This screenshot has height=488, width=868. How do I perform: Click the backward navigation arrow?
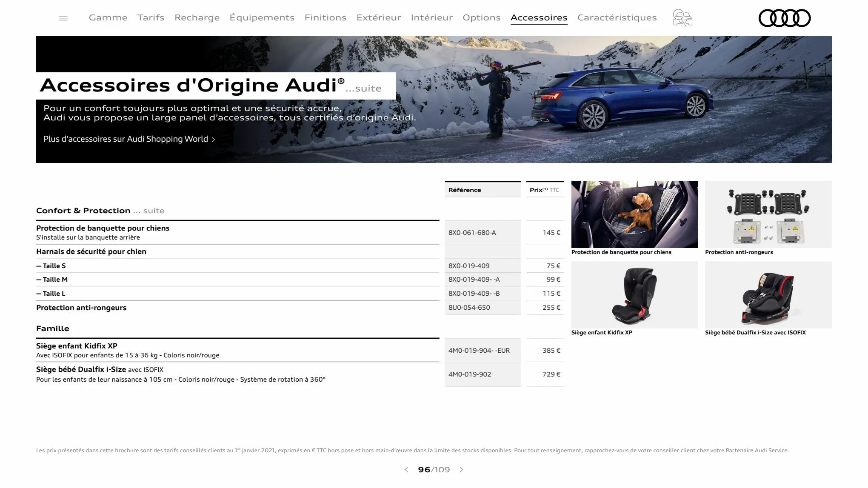pos(406,470)
